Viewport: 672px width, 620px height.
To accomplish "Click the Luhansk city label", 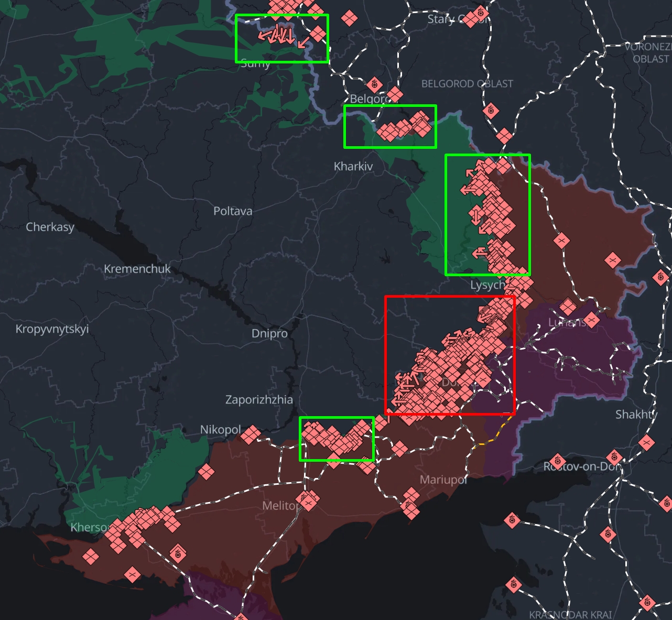I will pyautogui.click(x=567, y=322).
